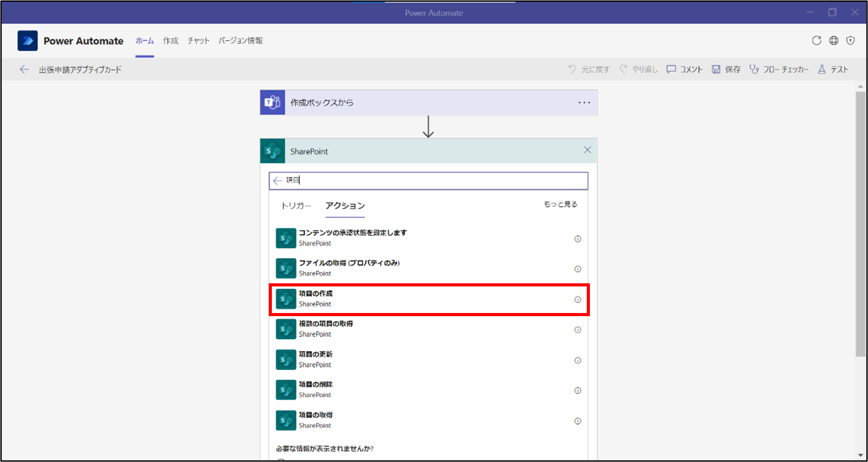Open the バージョン情報 tab
Viewport: 868px width, 462px height.
click(x=240, y=41)
